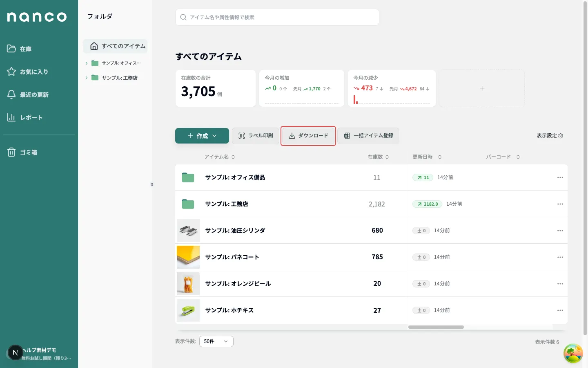
Task: Add a new summary card with plus
Action: click(x=482, y=88)
